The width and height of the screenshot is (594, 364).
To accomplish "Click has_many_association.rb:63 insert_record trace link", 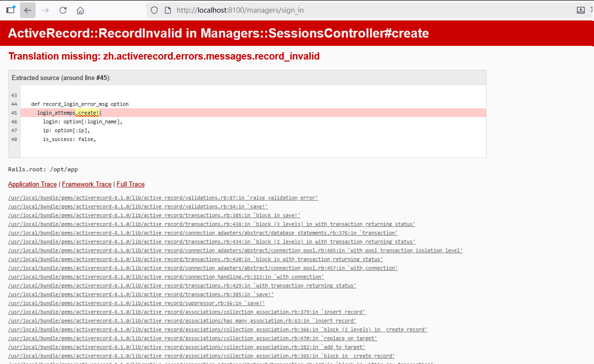I will coord(182,321).
